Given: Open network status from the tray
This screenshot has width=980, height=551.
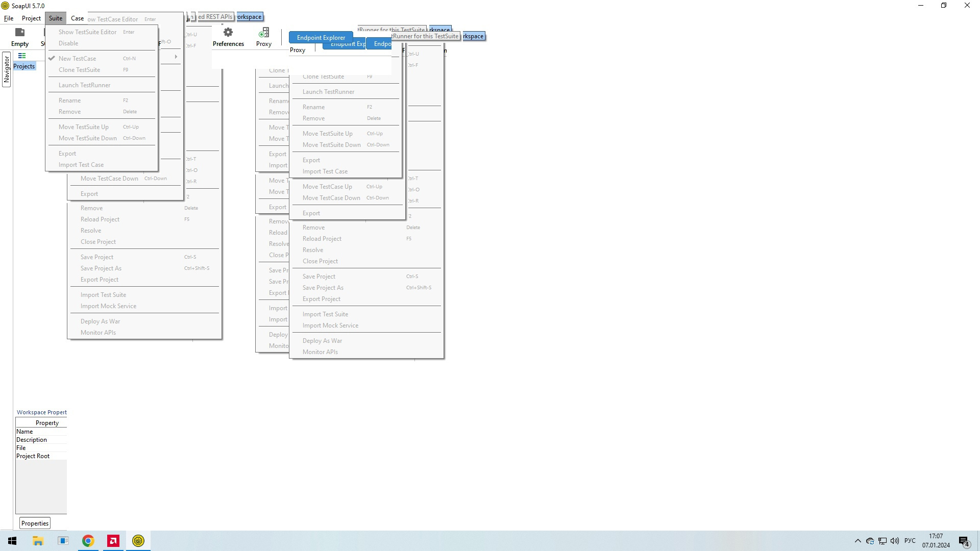Looking at the screenshot, I should tap(883, 541).
